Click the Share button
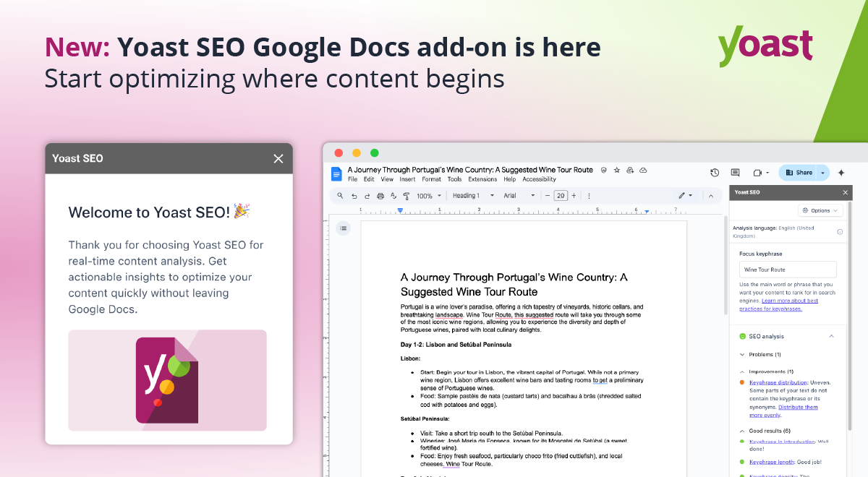Screen dimensions: 868x477 [x=799, y=173]
